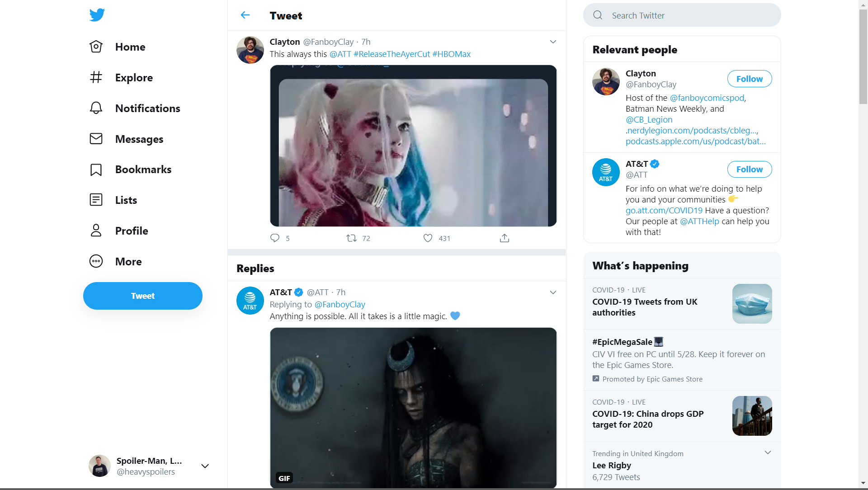Image resolution: width=868 pixels, height=490 pixels.
Task: Expand the heavyspoilers account switcher
Action: coord(205,466)
